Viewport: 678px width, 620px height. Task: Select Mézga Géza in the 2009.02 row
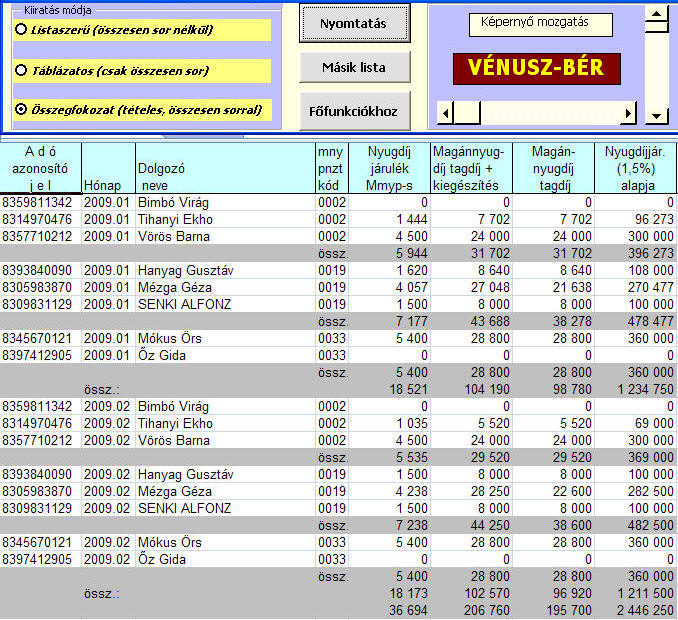(x=175, y=492)
